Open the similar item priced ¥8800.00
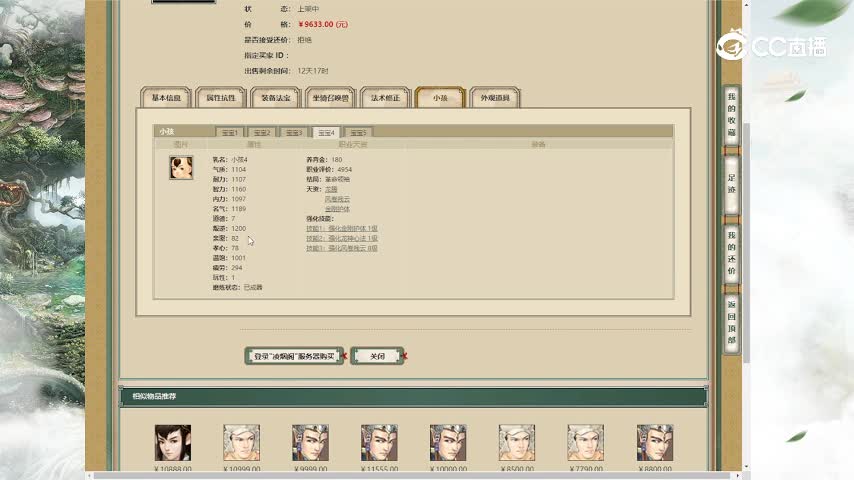 click(x=655, y=443)
